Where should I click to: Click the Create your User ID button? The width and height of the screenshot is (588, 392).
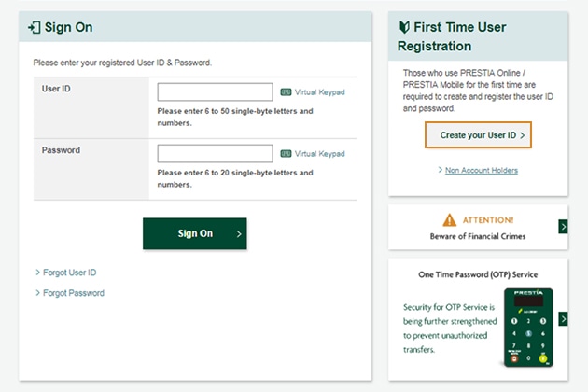[x=478, y=134]
